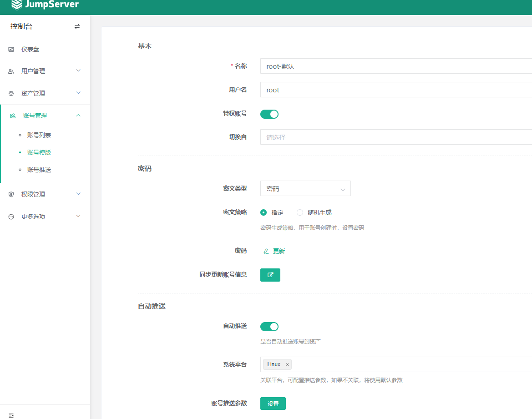
Task: Open the 密文类型 dropdown
Action: (305, 189)
